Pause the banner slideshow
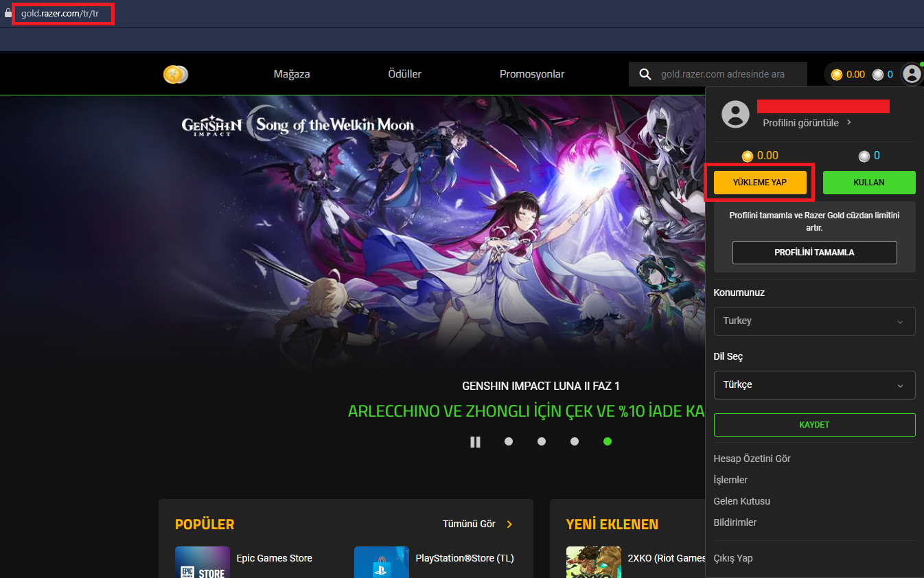The image size is (924, 578). point(475,441)
